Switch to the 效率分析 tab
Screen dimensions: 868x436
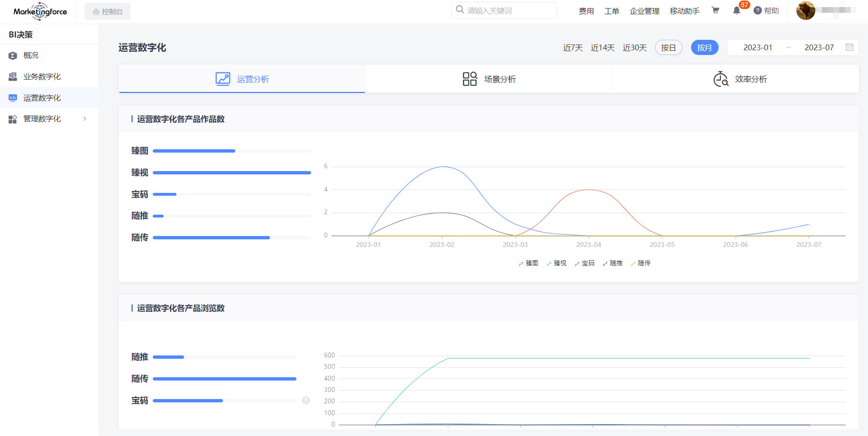point(740,79)
